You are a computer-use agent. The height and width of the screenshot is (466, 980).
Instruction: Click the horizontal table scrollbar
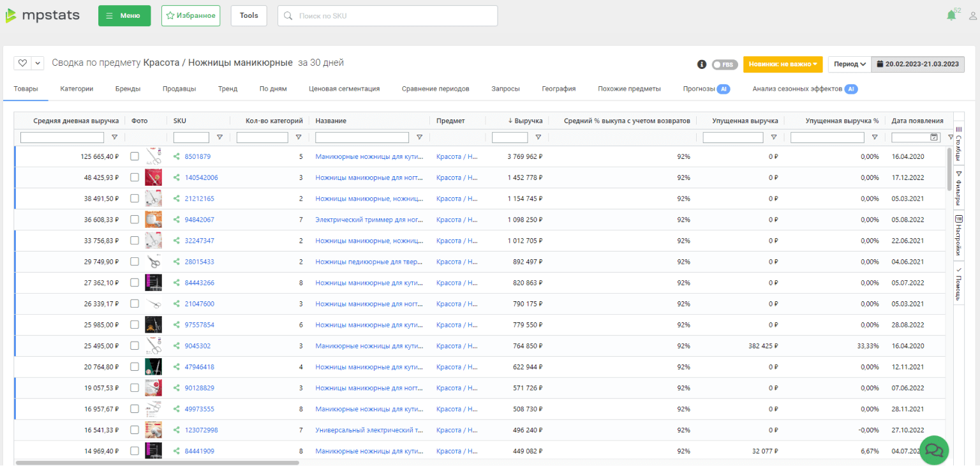pos(156,463)
